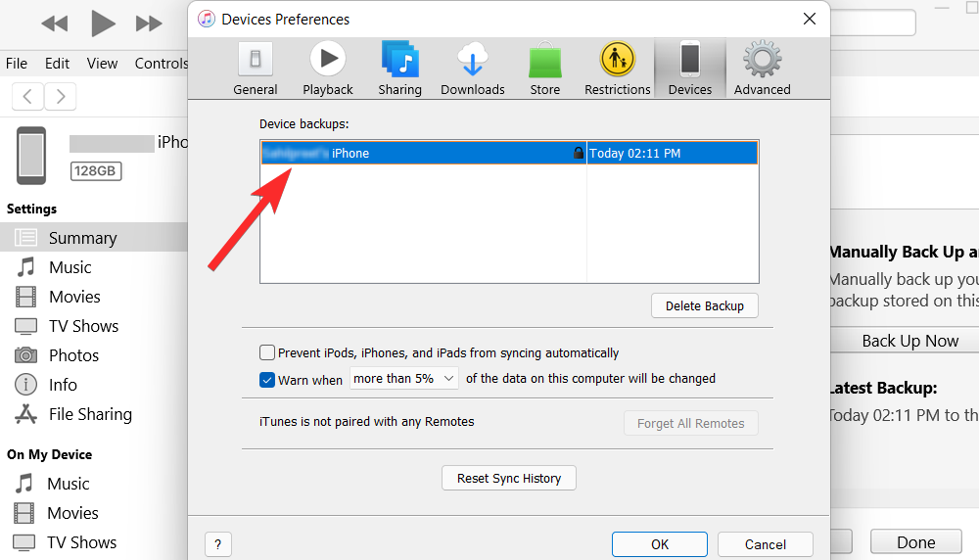This screenshot has height=560, width=979.
Task: Open File Sharing in sidebar
Action: 90,414
